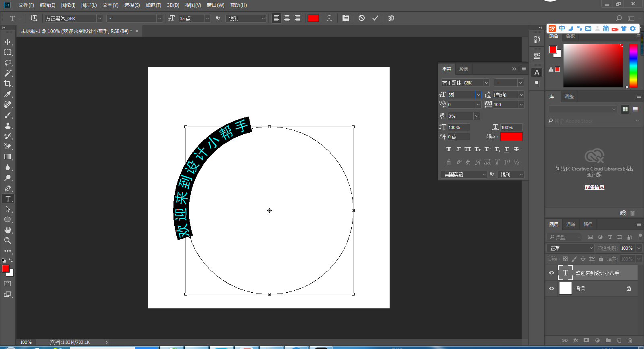
Task: Switch to the 调整 tab
Action: click(x=569, y=96)
